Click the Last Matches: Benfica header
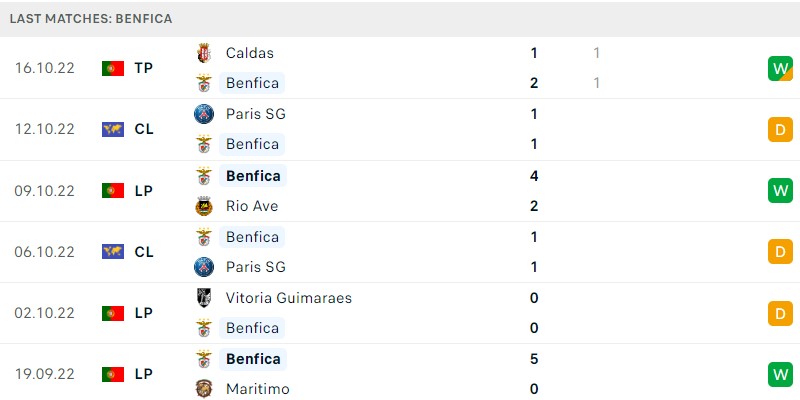The width and height of the screenshot is (800, 400). (91, 19)
